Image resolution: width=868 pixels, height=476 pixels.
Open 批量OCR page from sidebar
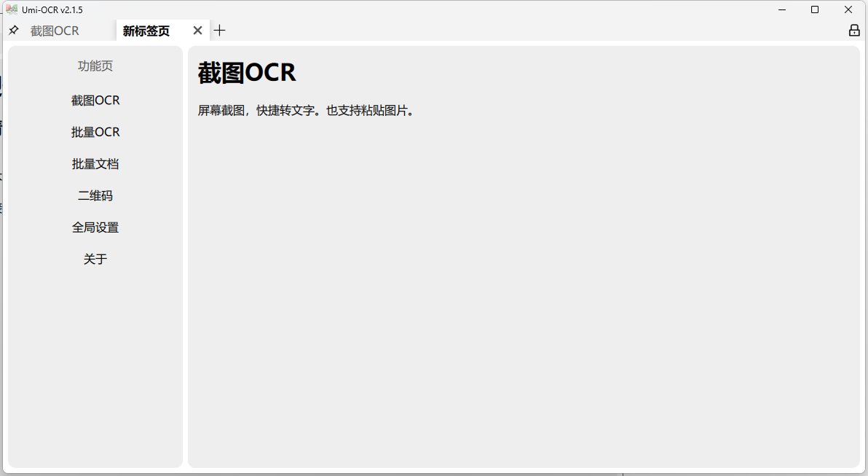(x=95, y=132)
